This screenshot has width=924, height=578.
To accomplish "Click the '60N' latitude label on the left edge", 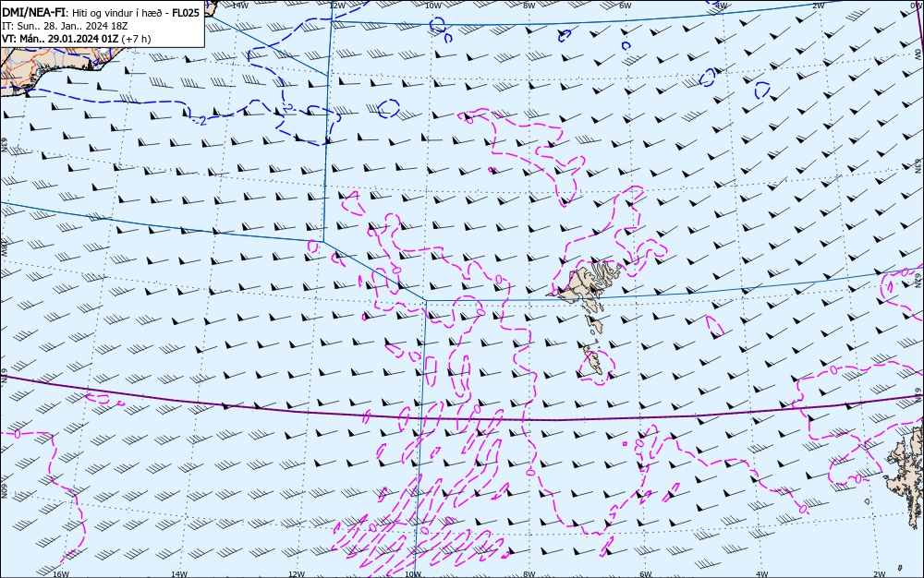I will point(4,491).
